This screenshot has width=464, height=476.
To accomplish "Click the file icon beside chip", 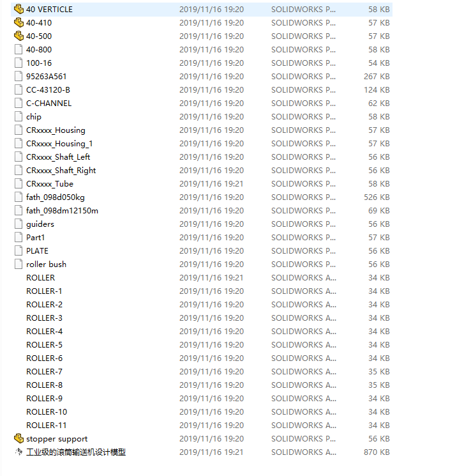I will (19, 116).
